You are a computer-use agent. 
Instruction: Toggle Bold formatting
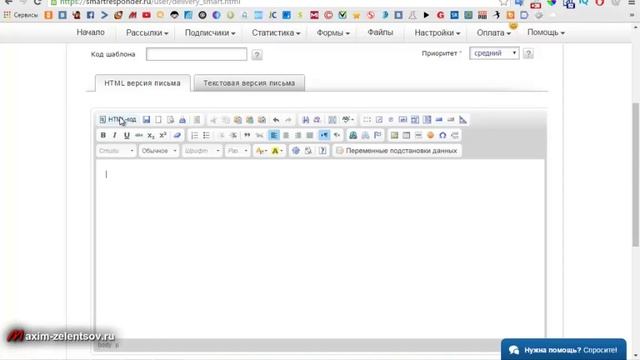coord(103,135)
